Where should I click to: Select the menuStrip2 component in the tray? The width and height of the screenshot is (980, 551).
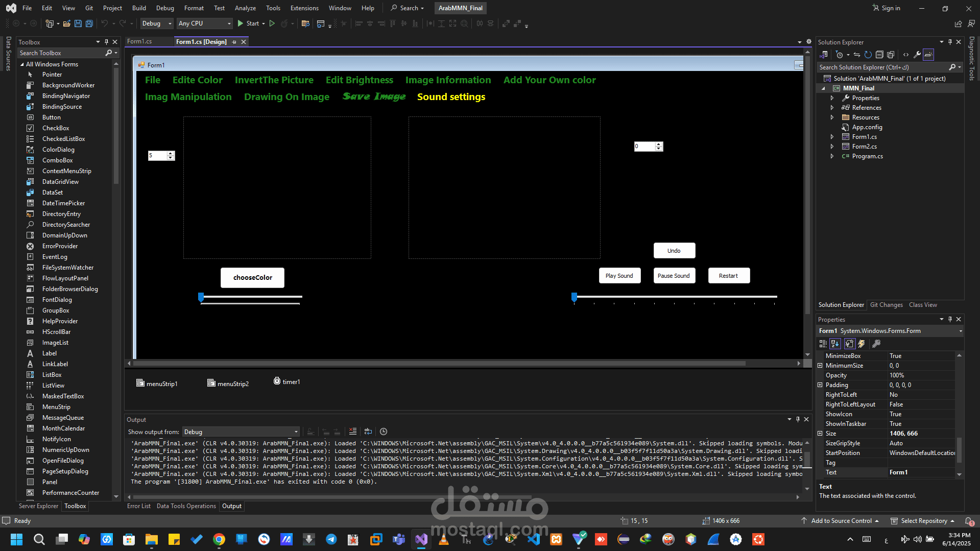pos(228,384)
